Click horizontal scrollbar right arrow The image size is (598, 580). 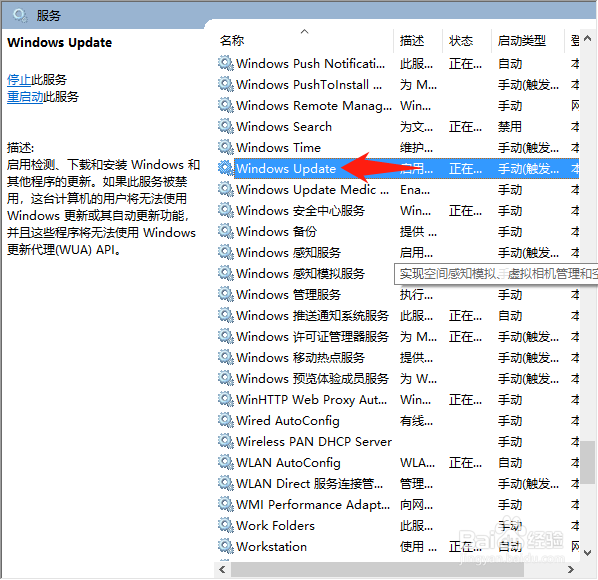click(571, 570)
